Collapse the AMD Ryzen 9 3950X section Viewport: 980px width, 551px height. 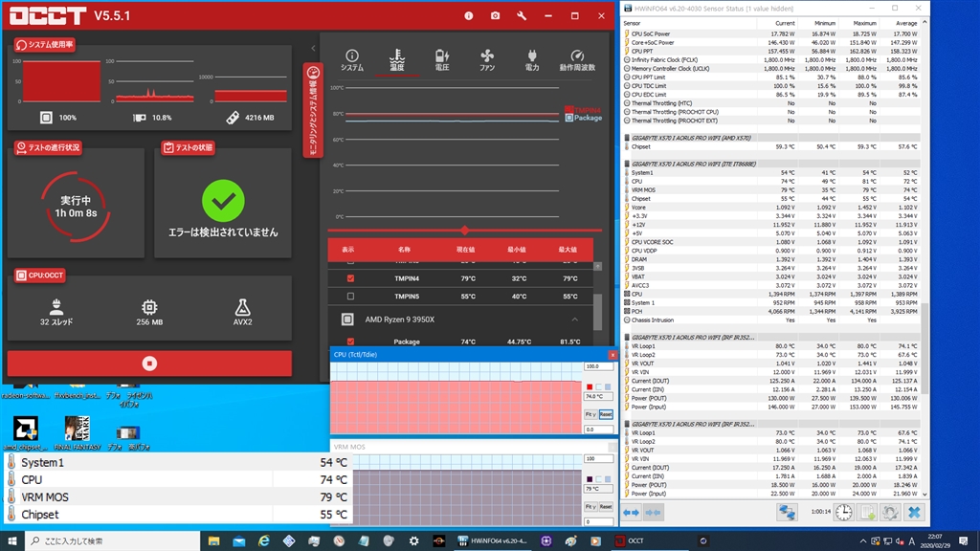(x=575, y=319)
